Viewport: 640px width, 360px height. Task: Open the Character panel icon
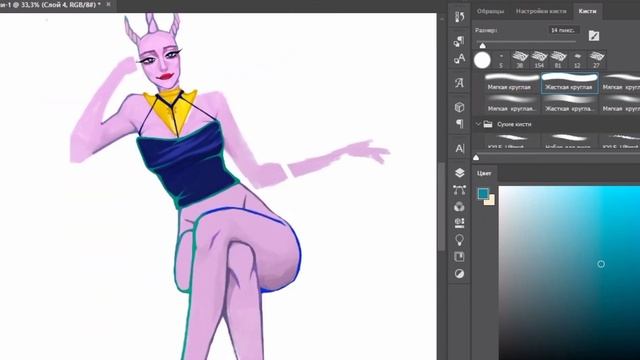[x=459, y=149]
